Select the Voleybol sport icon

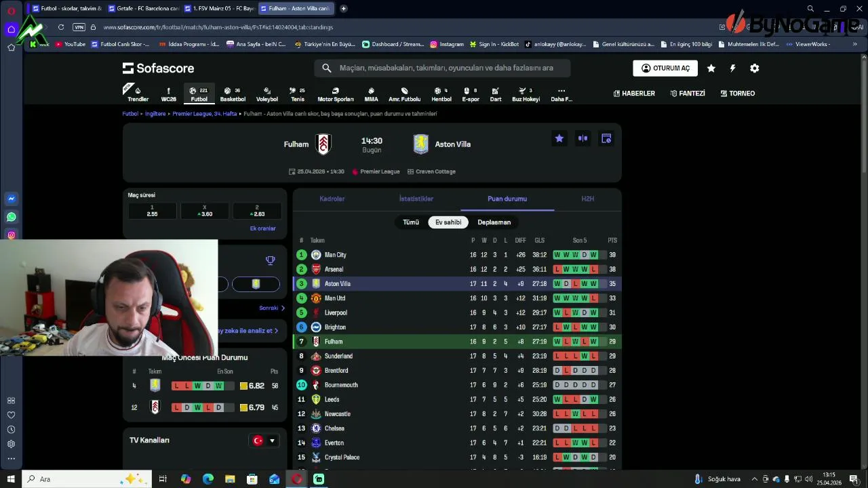pyautogui.click(x=267, y=94)
